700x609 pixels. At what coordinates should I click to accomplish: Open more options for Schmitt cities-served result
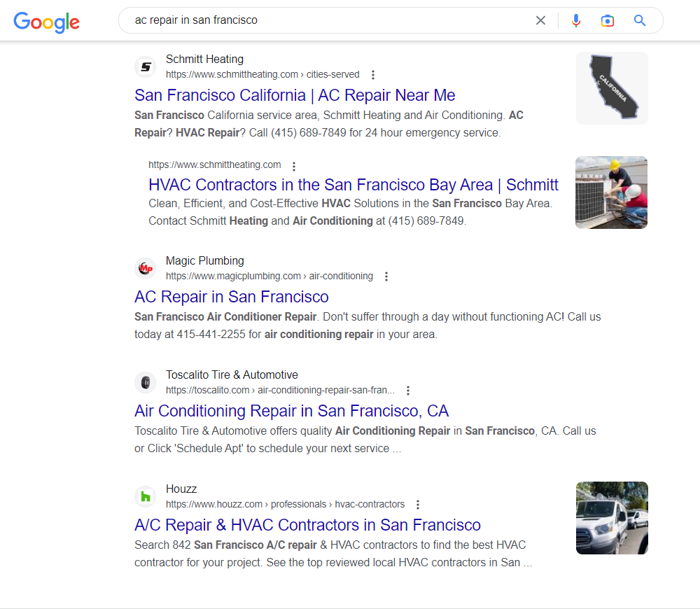click(x=373, y=75)
